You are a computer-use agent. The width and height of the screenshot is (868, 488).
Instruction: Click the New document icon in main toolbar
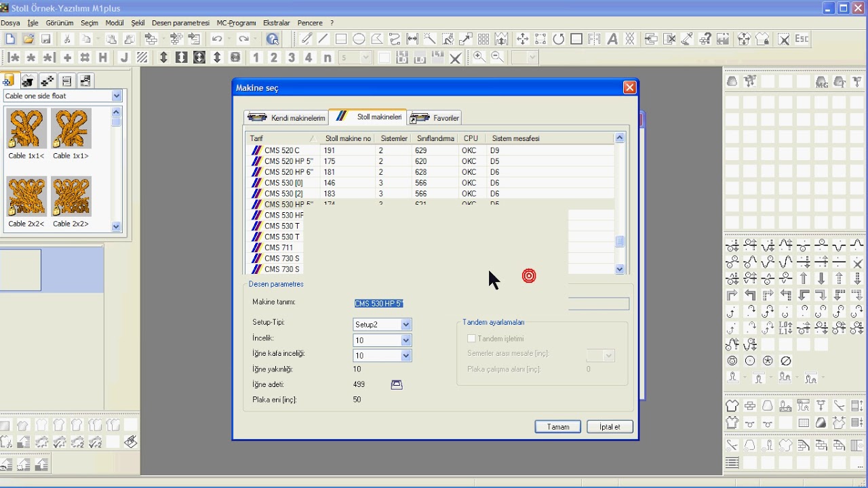pyautogui.click(x=10, y=39)
